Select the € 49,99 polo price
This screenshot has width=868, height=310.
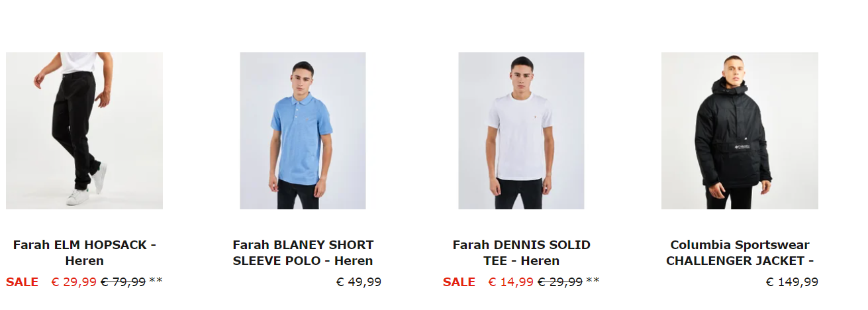coord(359,282)
